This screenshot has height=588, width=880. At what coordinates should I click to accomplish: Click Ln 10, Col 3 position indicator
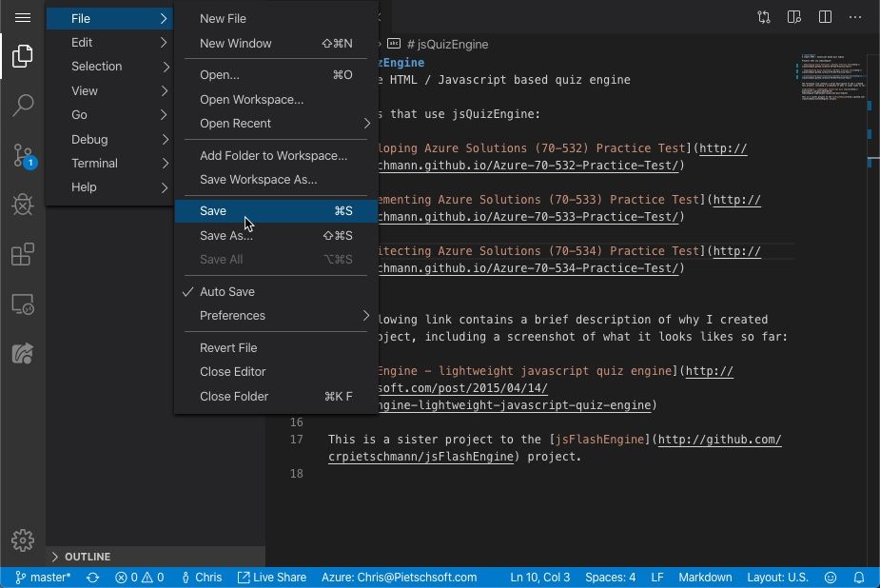pos(540,578)
